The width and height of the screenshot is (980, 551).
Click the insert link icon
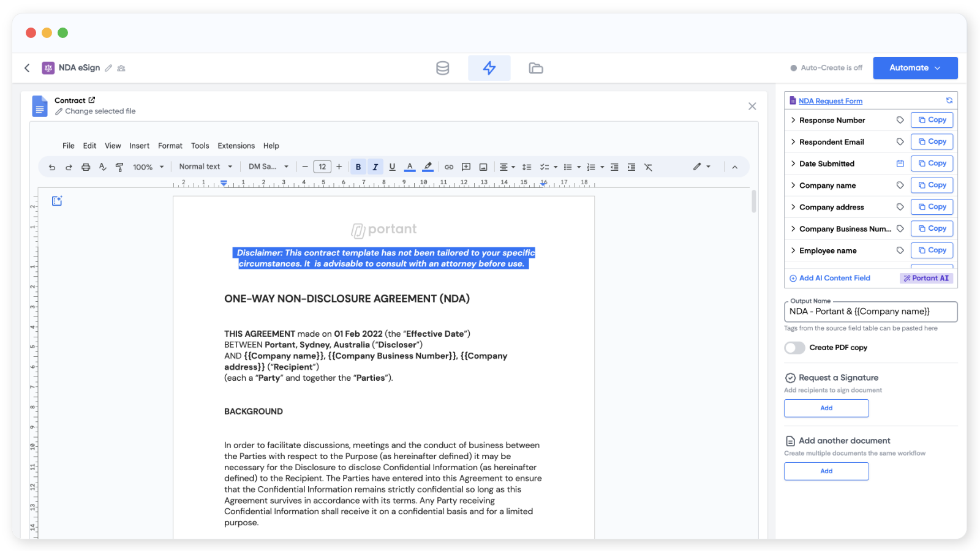pyautogui.click(x=449, y=167)
